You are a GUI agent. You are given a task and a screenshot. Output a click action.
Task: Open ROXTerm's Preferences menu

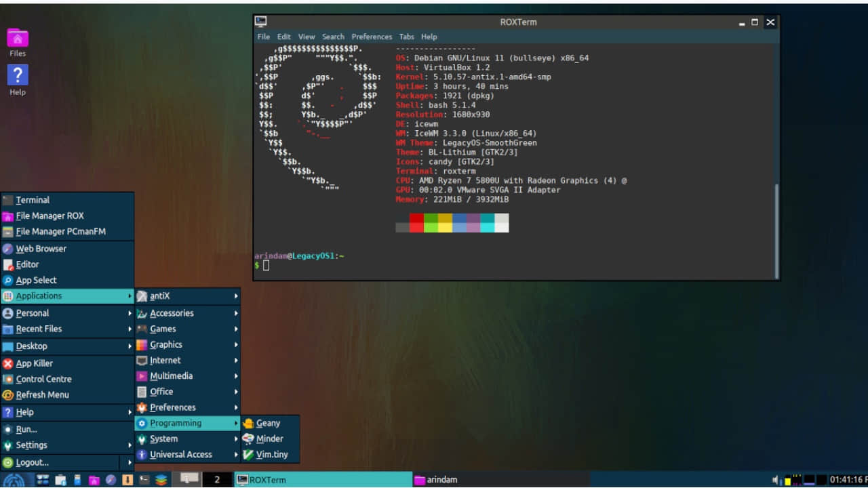(372, 37)
